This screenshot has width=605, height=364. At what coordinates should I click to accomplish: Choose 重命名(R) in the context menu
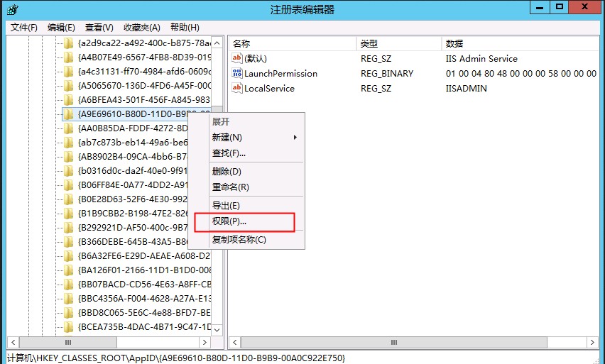point(230,187)
